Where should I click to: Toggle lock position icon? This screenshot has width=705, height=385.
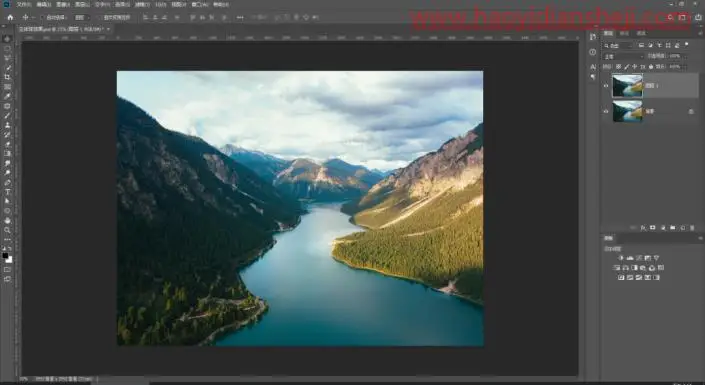point(634,67)
